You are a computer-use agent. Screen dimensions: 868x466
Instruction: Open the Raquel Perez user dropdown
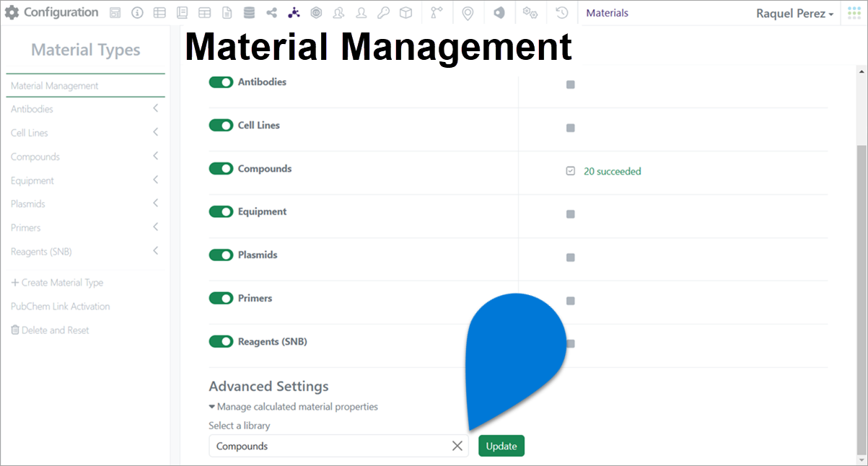[x=794, y=14]
